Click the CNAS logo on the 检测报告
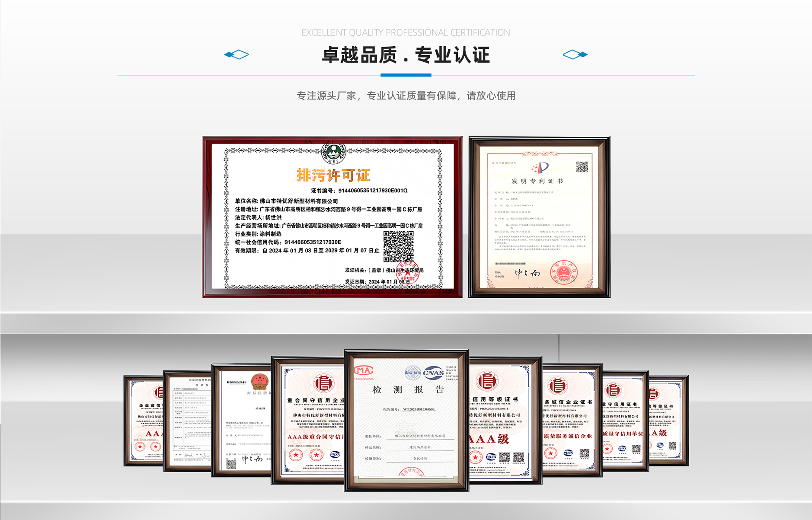812x520 pixels. pyautogui.click(x=433, y=373)
